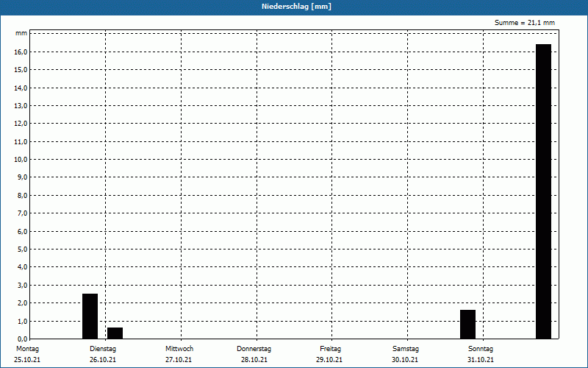
Task: Click the 10,0 axis value
Action: 21,160
